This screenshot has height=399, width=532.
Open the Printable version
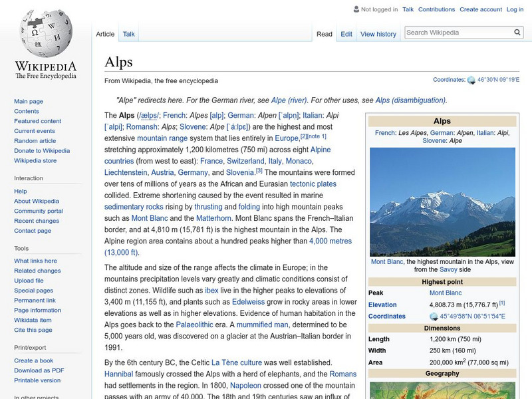pyautogui.click(x=37, y=380)
